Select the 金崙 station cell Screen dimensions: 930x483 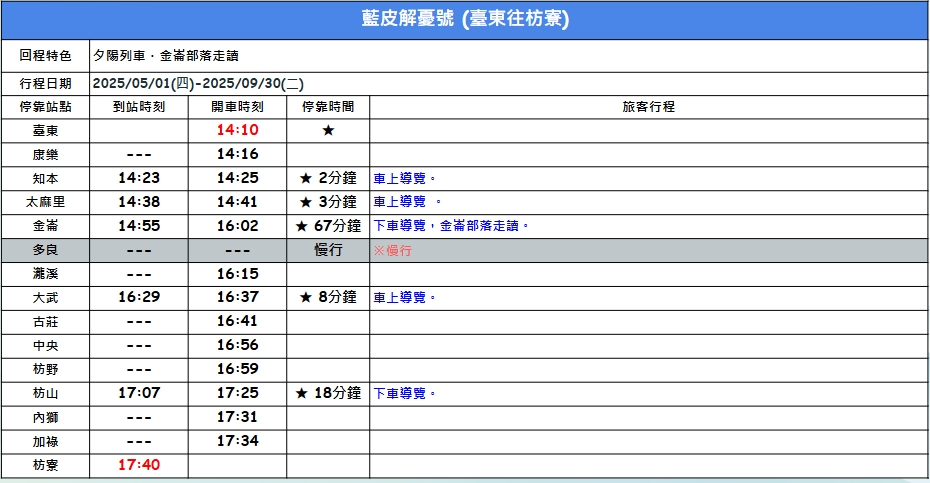tap(45, 226)
